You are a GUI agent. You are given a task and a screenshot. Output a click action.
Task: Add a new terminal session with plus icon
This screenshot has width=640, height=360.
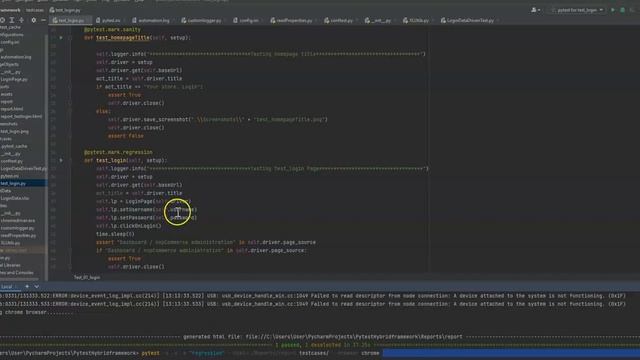click(27, 287)
